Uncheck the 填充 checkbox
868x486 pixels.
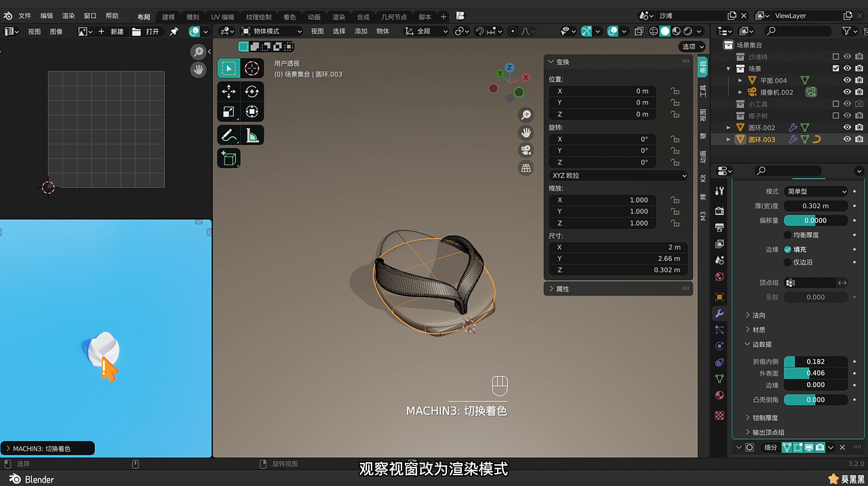pyautogui.click(x=787, y=249)
